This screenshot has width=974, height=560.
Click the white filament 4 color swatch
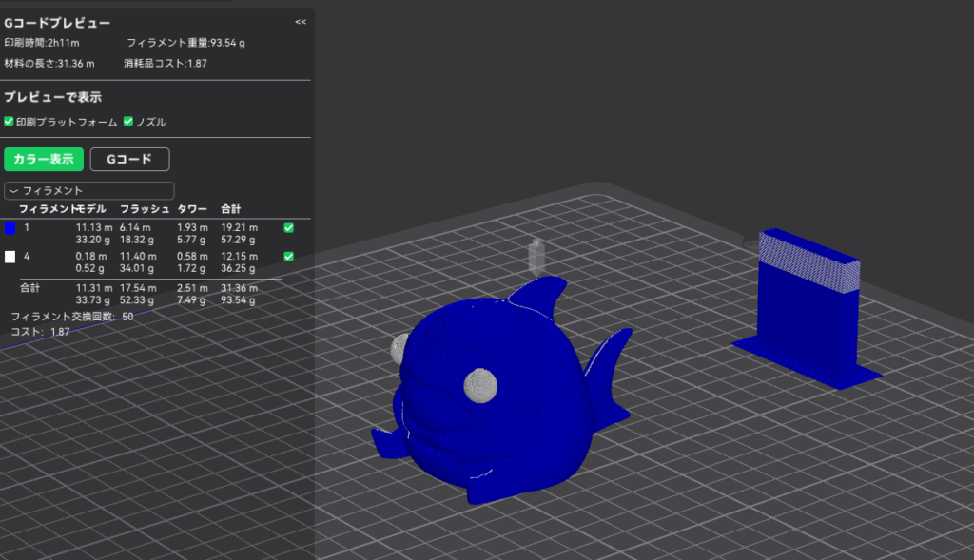click(x=10, y=257)
